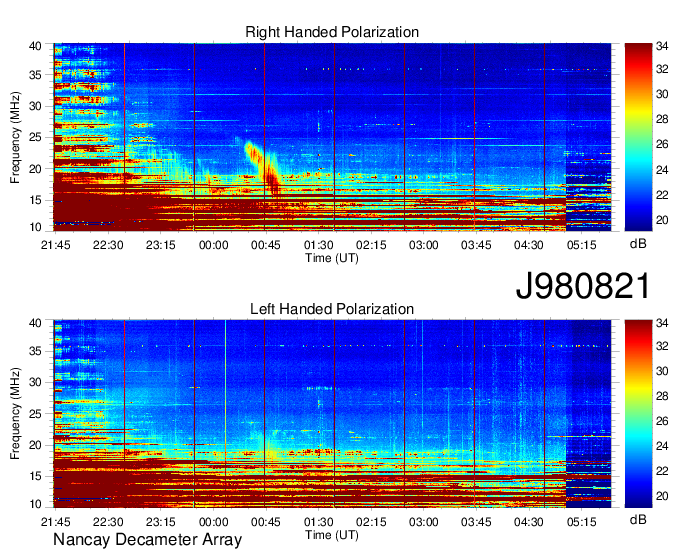Screen dimensions: 680x552
Task: Click "Frequency (MHz)" axis label of Right Handed plot
Action: pos(15,137)
